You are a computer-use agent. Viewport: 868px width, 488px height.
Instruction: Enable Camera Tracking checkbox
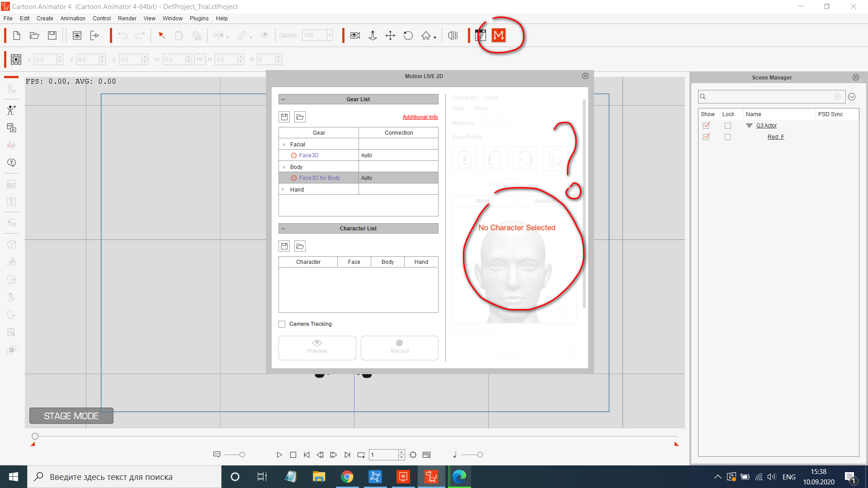(282, 324)
